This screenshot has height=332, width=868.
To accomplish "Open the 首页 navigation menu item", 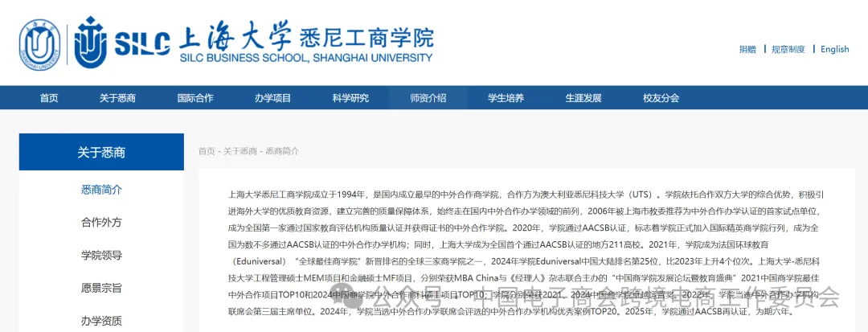I will coord(49,99).
